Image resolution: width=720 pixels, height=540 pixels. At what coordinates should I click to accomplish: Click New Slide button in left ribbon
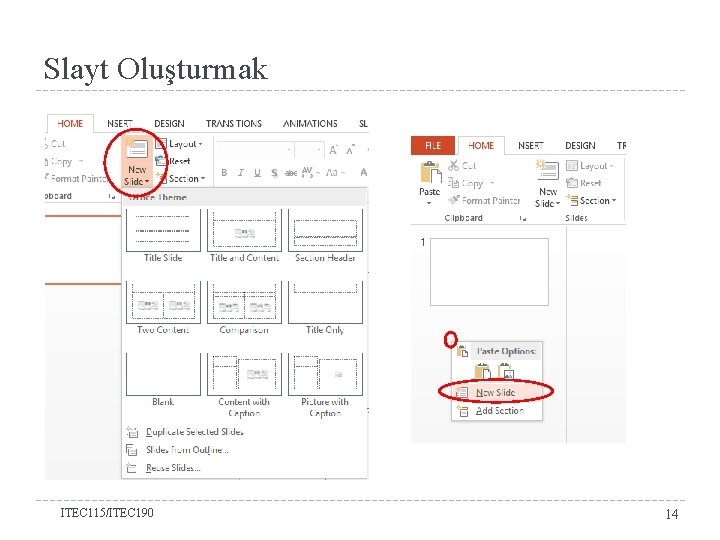pyautogui.click(x=136, y=161)
